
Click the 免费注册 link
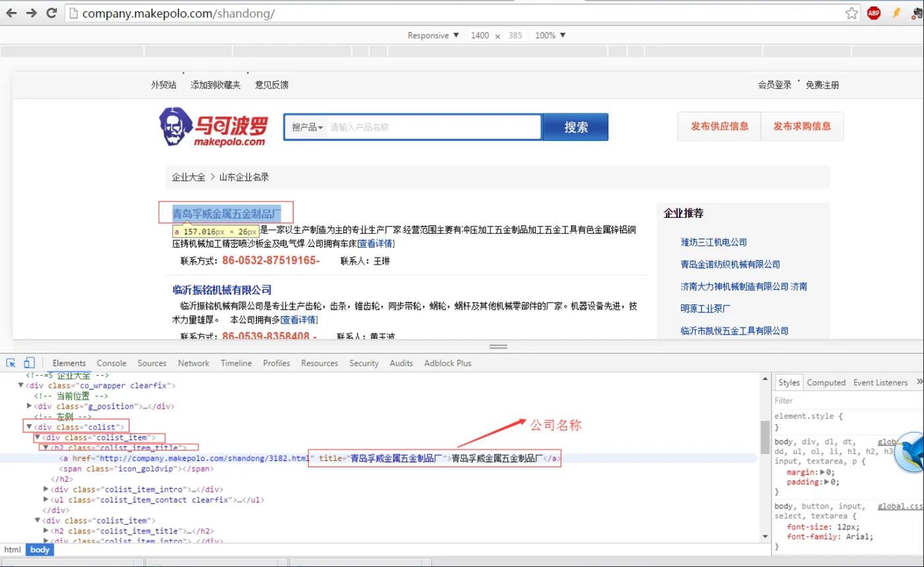point(822,85)
